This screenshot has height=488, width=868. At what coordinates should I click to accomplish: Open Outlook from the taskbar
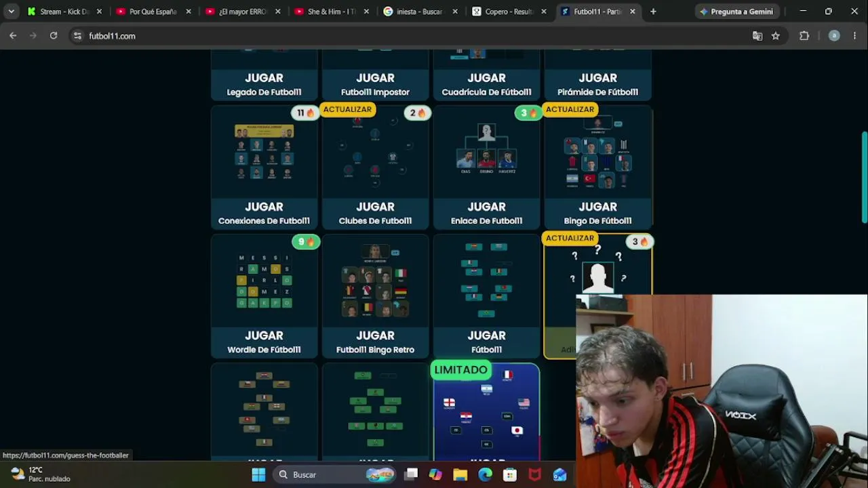pyautogui.click(x=559, y=474)
